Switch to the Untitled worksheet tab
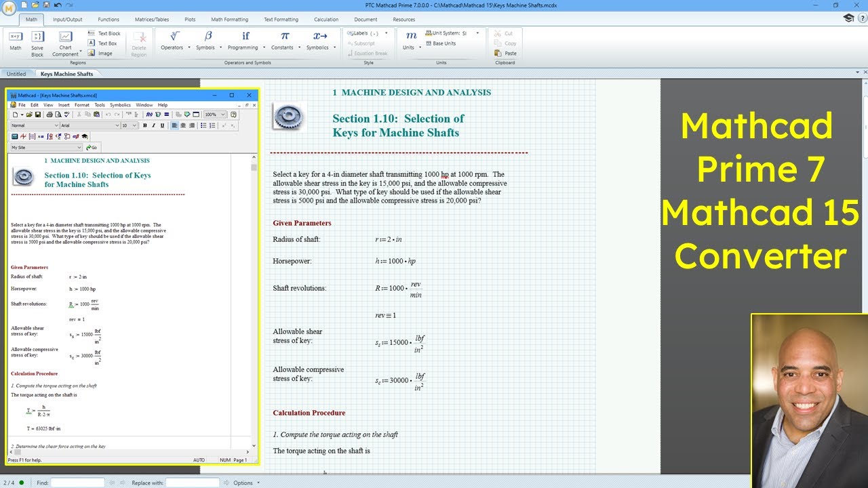868x488 pixels. (16, 74)
